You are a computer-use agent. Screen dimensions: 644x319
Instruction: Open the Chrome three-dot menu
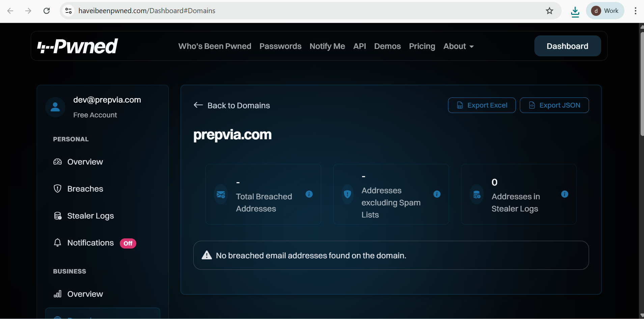635,11
